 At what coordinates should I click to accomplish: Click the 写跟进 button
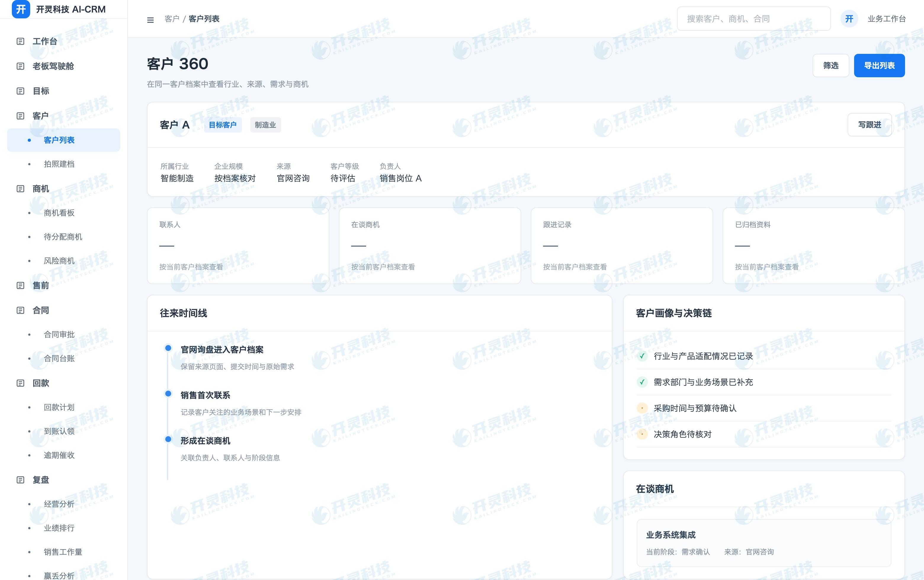click(x=869, y=125)
